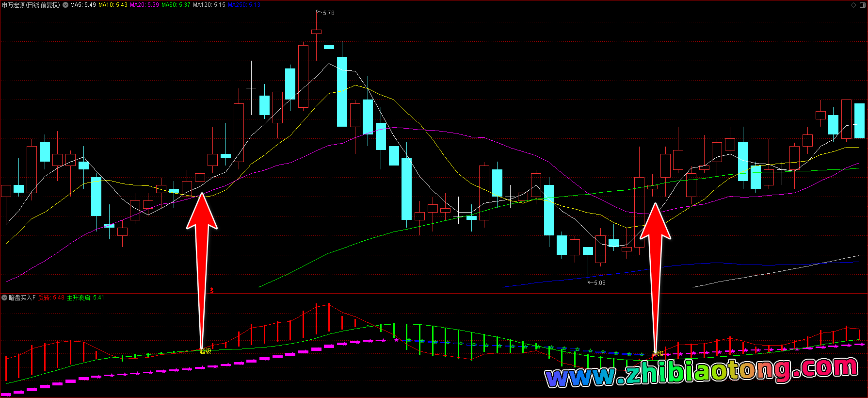This screenshot has height=398, width=868.
Task: Click the small red S signal icon
Action: pyautogui.click(x=212, y=290)
